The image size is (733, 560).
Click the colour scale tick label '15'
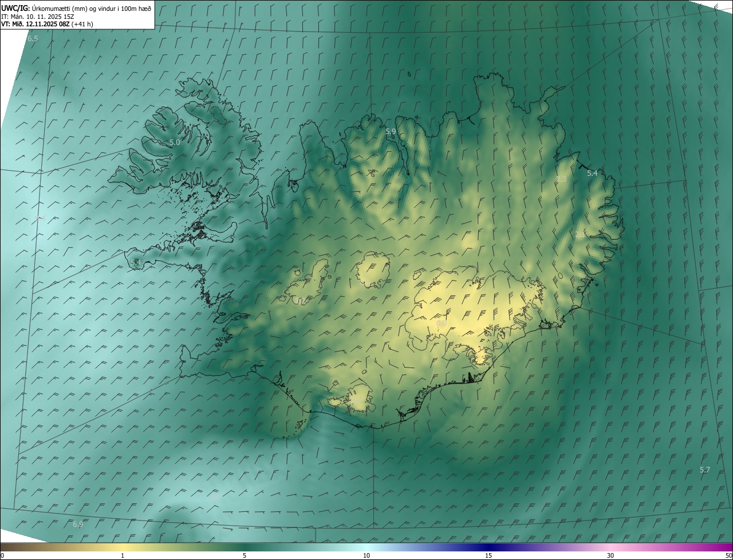(x=488, y=555)
